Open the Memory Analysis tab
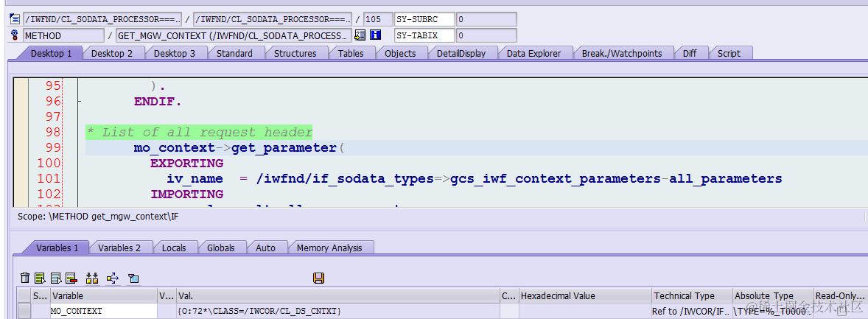This screenshot has height=319, width=868. (329, 248)
